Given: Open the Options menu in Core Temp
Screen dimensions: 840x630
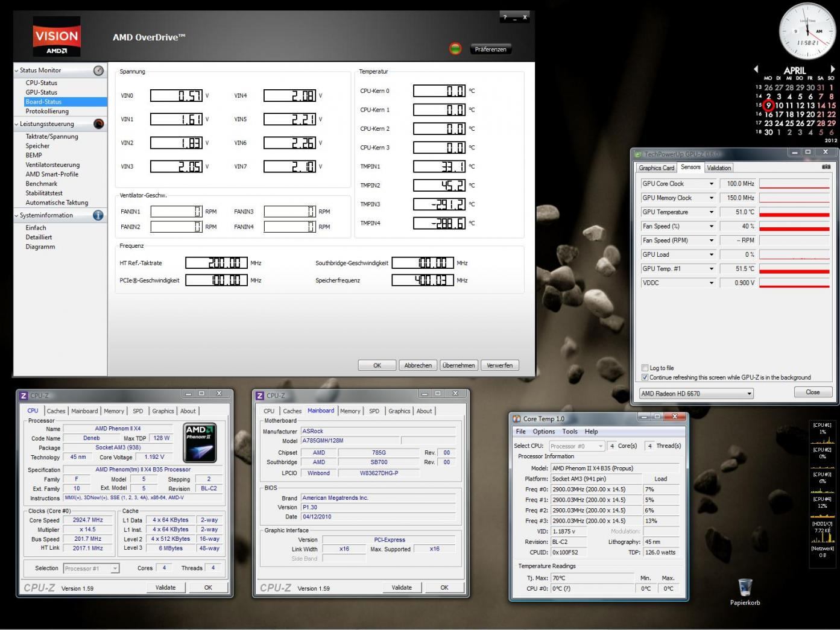Looking at the screenshot, I should (543, 432).
